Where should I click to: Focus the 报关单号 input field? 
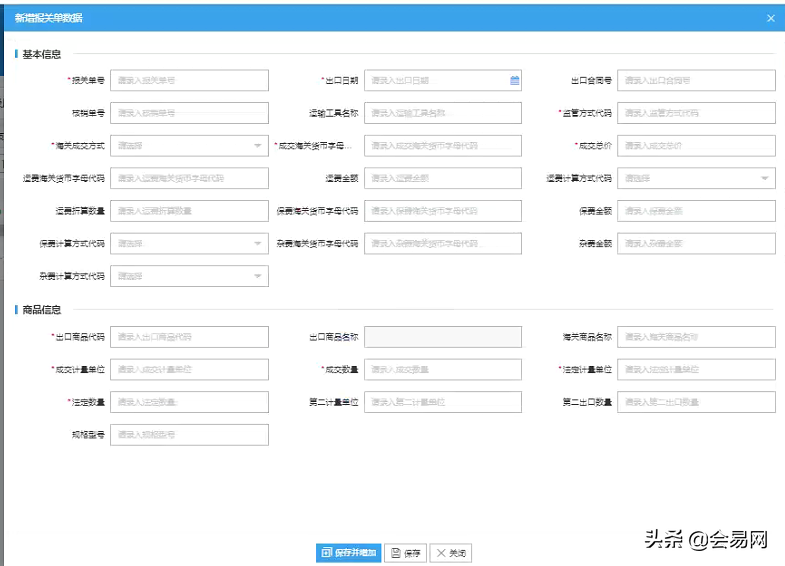coord(189,81)
